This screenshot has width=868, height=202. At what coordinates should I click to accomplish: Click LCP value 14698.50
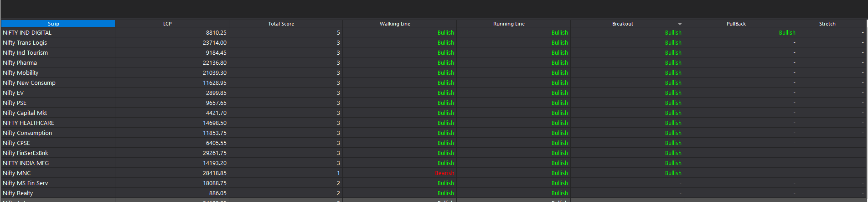click(x=215, y=123)
